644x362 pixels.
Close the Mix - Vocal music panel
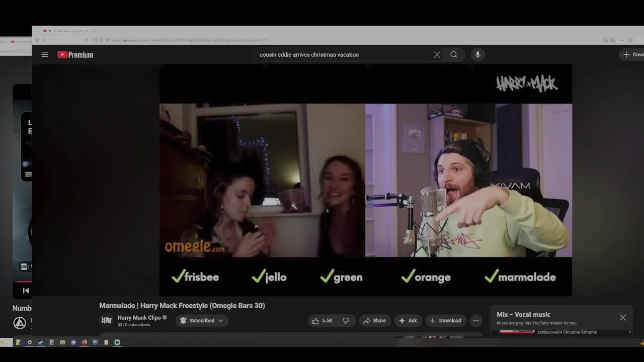point(623,318)
